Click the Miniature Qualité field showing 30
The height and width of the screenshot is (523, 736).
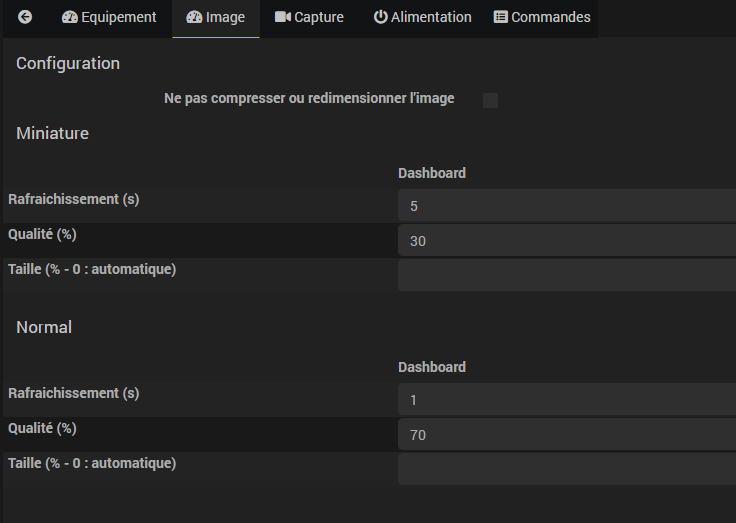566,240
